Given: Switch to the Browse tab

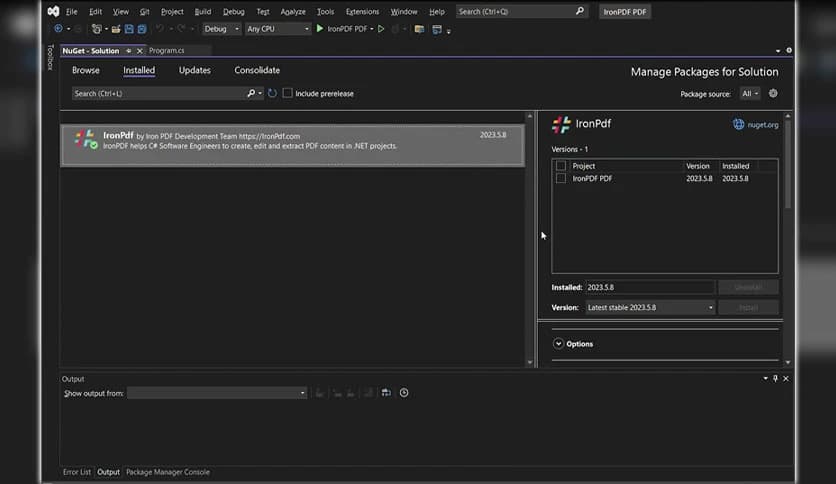Looking at the screenshot, I should [86, 71].
